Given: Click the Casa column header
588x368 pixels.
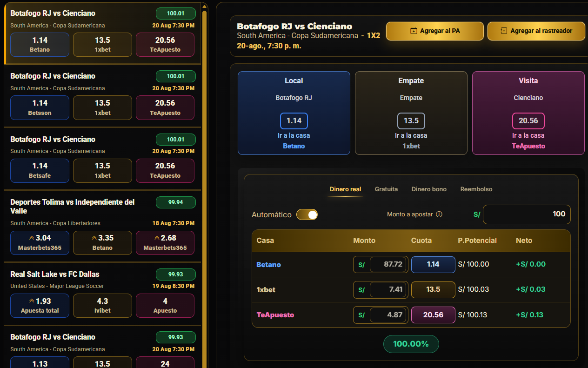Looking at the screenshot, I should [265, 241].
